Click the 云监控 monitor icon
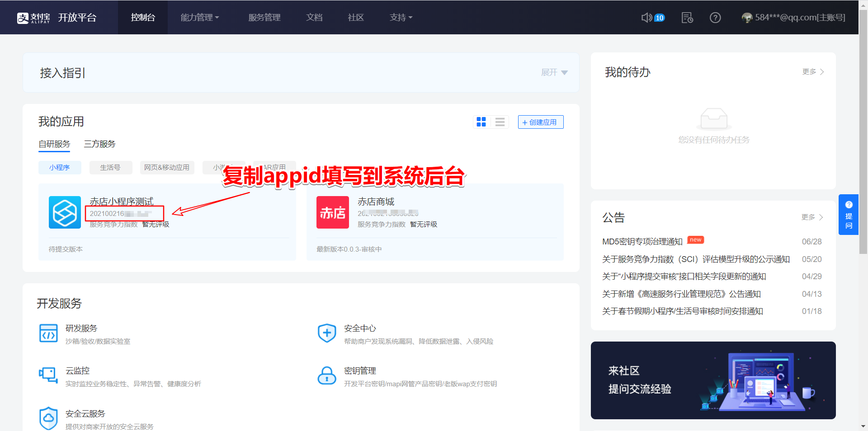Image resolution: width=868 pixels, height=431 pixels. pos(48,375)
